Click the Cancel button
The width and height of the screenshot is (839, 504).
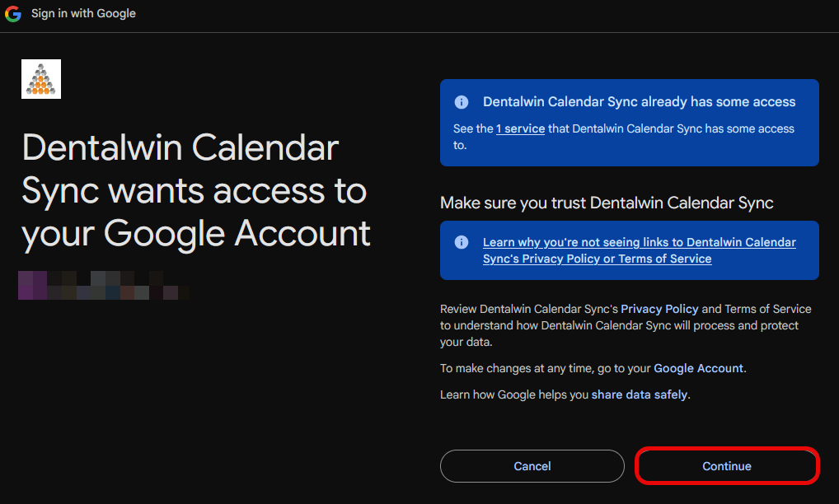pos(532,466)
